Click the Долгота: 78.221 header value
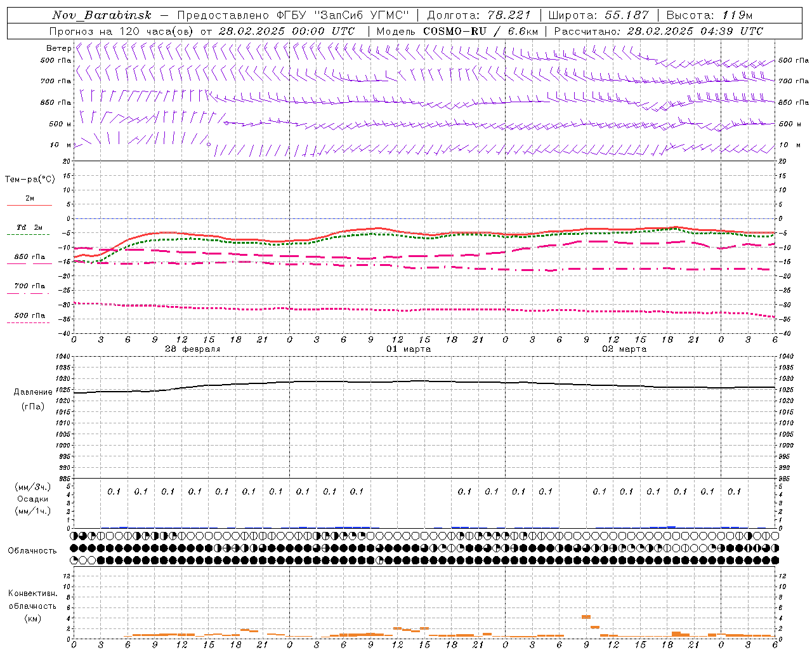This screenshot has width=812, height=650. [x=478, y=15]
